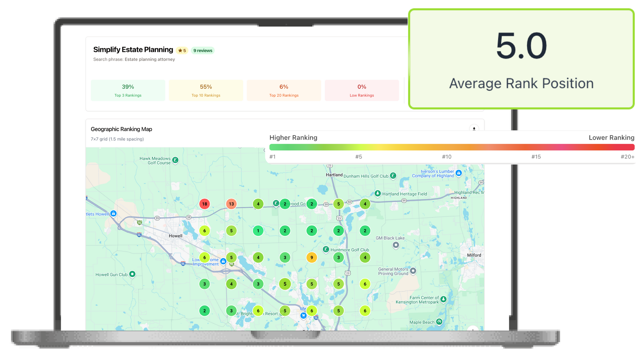
Task: Select the Dunham Hills Golf Club pin icon
Action: click(x=393, y=176)
